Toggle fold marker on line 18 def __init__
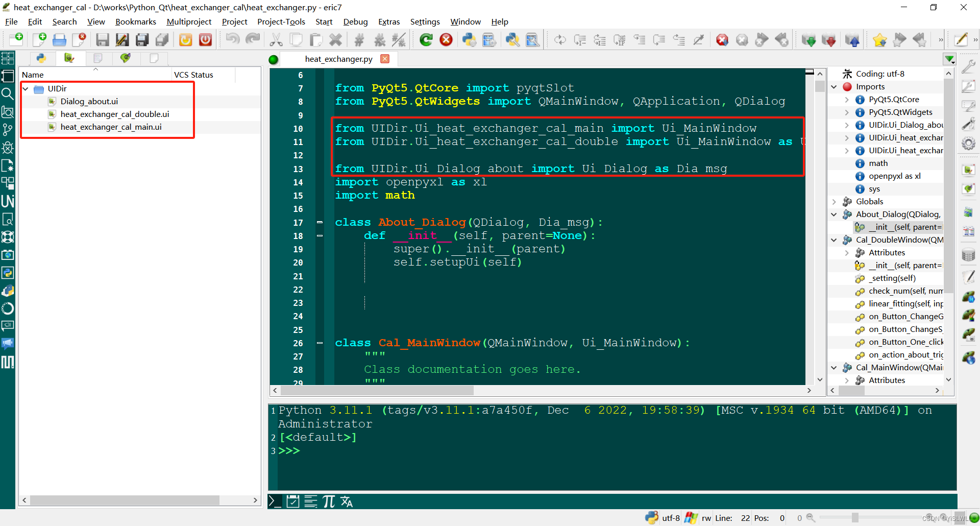This screenshot has height=526, width=980. 320,235
